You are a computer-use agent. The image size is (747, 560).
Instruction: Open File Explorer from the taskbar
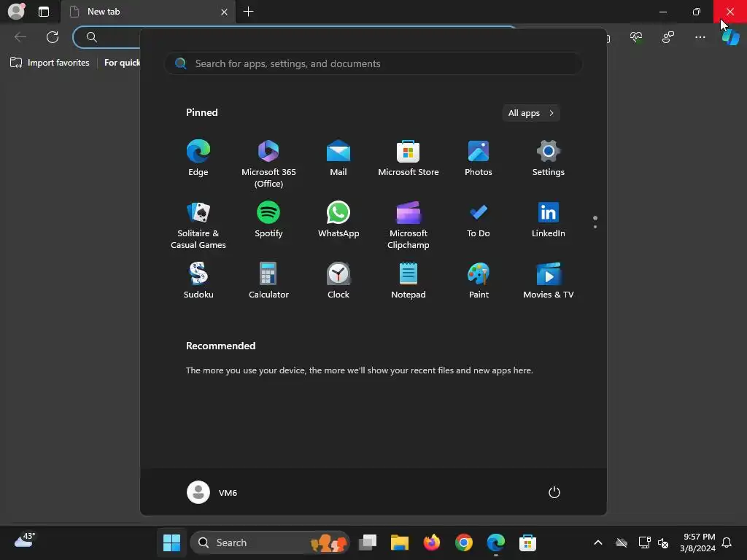point(399,542)
